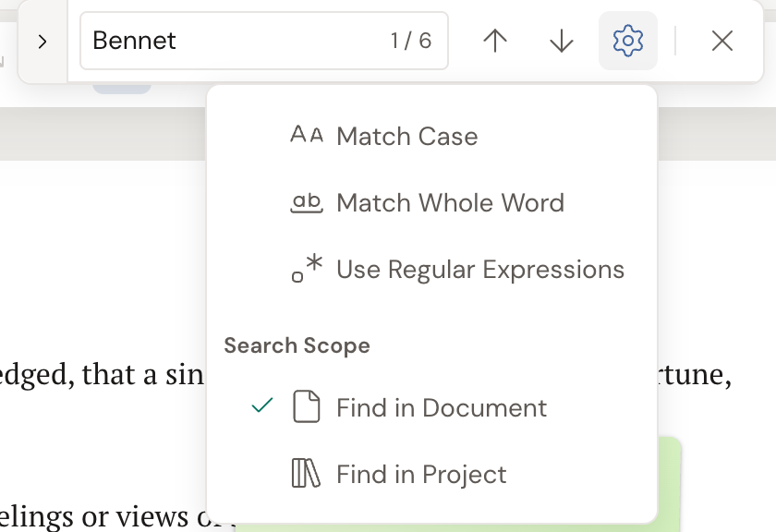
Task: Enable Match Whole Word option
Action: [x=431, y=202]
